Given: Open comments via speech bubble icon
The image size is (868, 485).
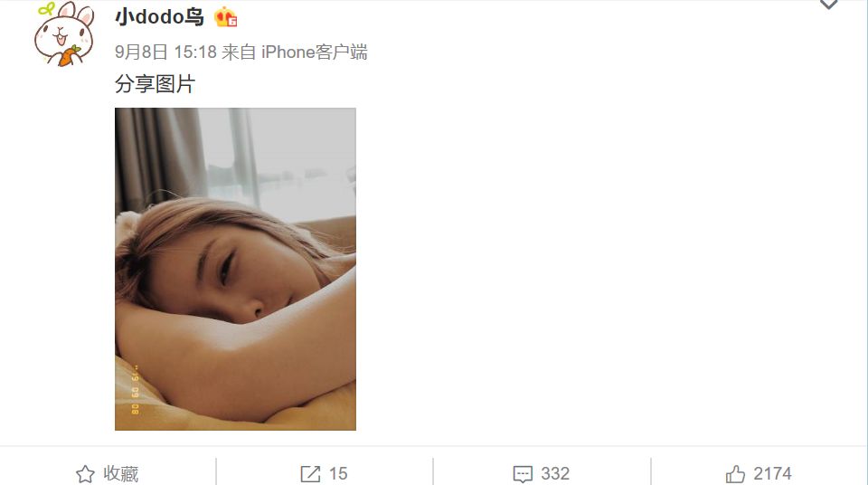Looking at the screenshot, I should pos(523,474).
